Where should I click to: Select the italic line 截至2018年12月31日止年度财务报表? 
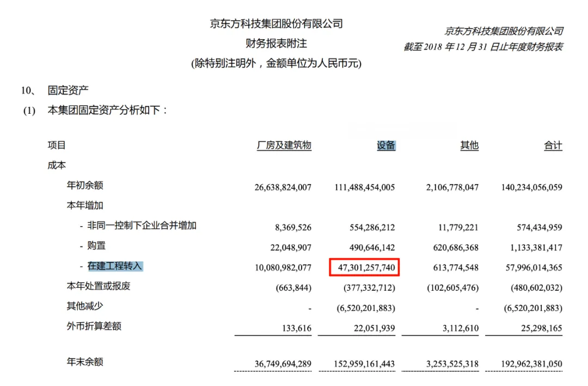[483, 47]
